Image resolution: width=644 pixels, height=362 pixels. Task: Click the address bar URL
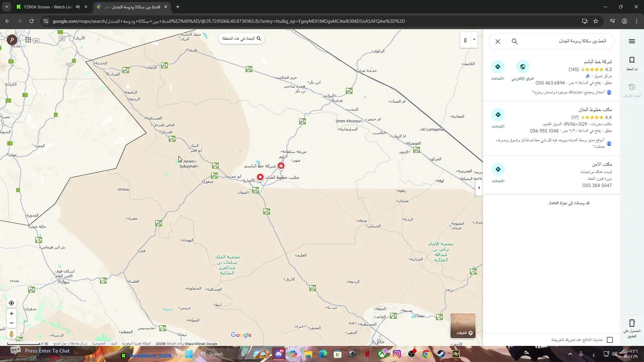[229, 21]
